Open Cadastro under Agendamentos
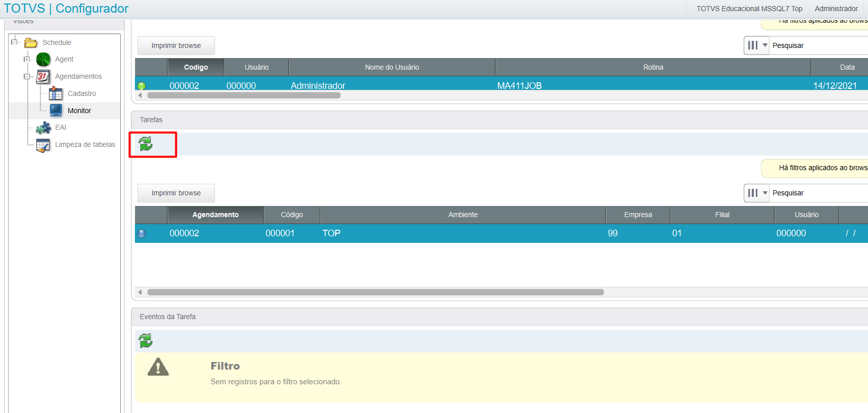 82,93
